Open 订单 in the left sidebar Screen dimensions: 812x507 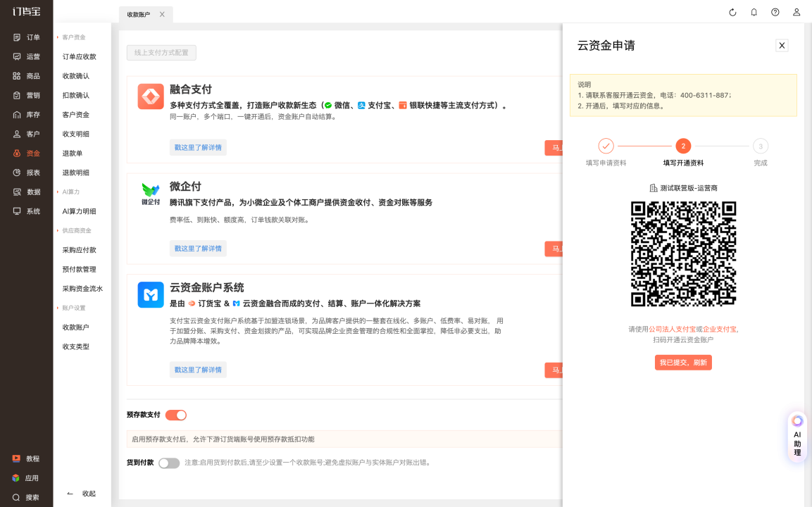(27, 37)
